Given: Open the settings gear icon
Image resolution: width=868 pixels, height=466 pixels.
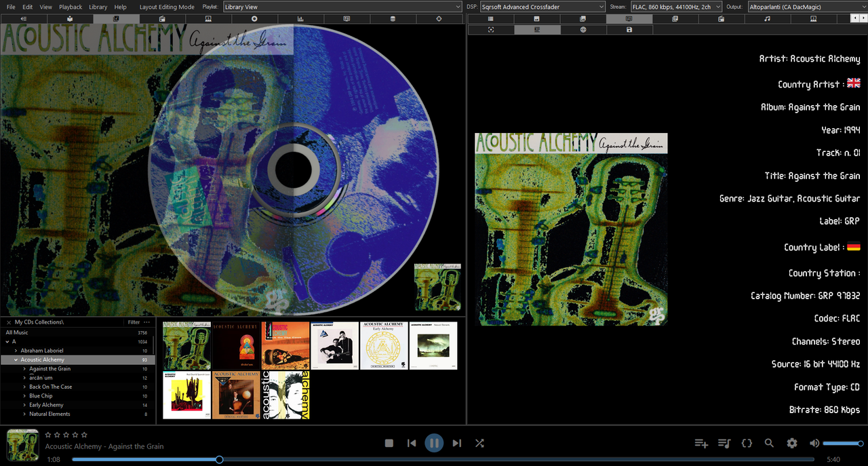Looking at the screenshot, I should pos(792,443).
